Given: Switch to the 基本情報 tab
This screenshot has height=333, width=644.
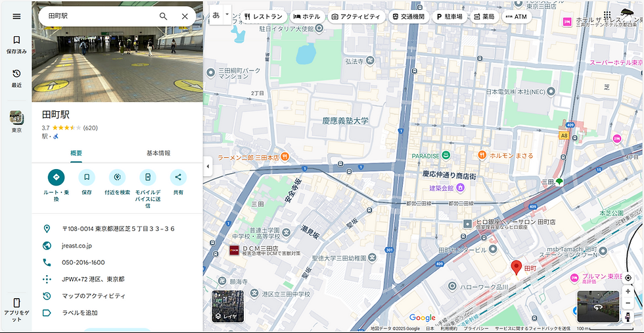Looking at the screenshot, I should 158,153.
